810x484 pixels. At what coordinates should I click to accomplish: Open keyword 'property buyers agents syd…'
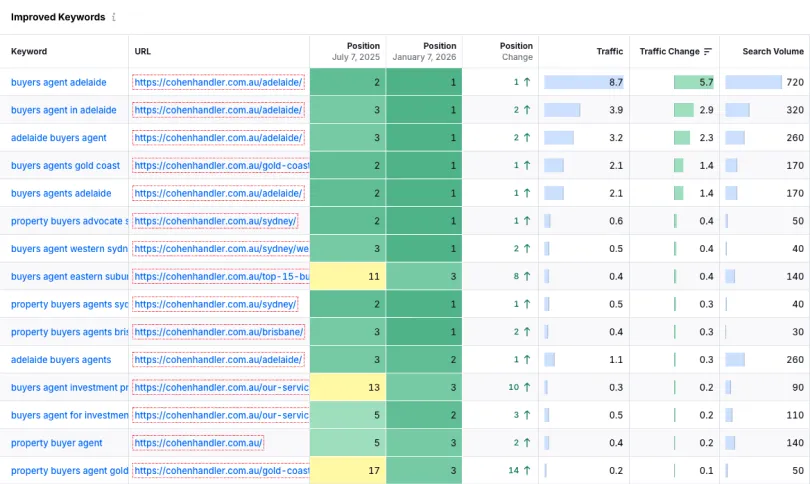(x=69, y=304)
